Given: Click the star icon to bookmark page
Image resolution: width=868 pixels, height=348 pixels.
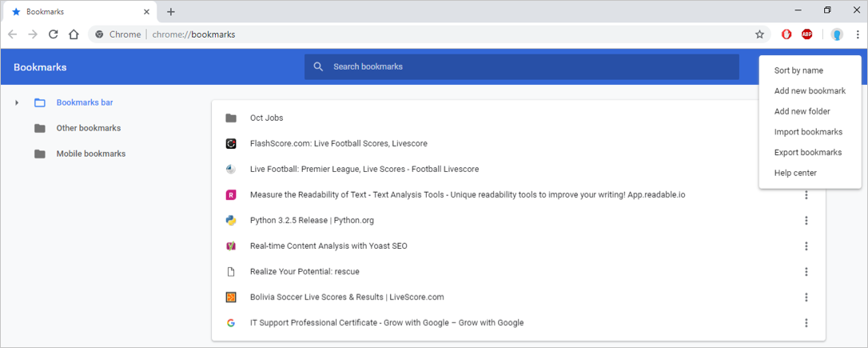Looking at the screenshot, I should [759, 34].
